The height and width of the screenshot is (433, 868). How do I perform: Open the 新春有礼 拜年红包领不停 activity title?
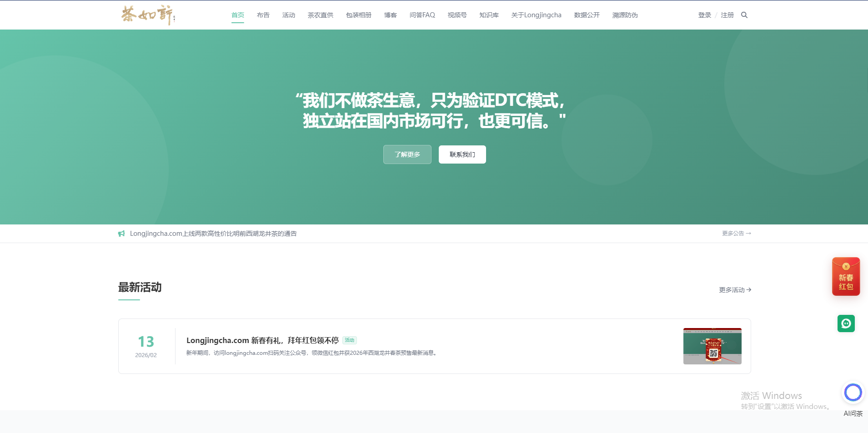pos(263,340)
